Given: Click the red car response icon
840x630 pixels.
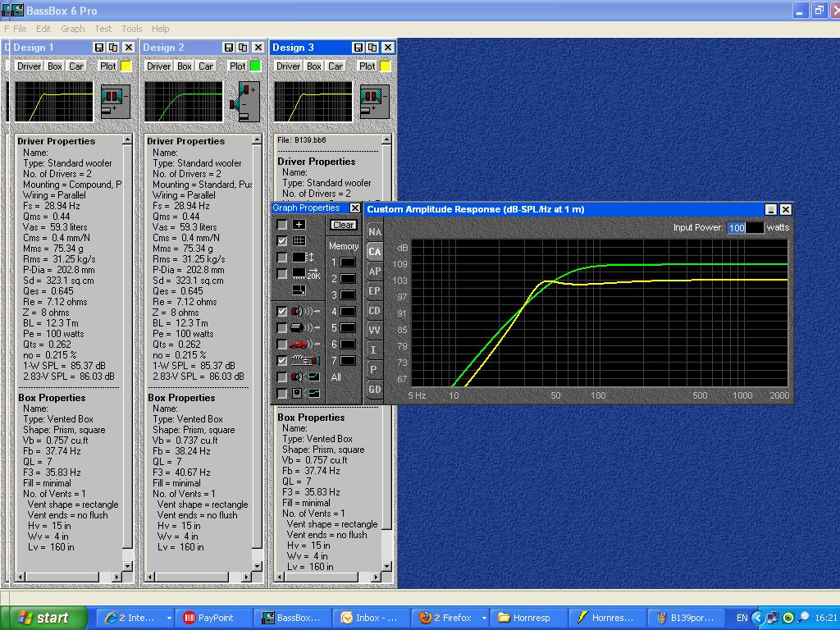Looking at the screenshot, I should click(305, 345).
